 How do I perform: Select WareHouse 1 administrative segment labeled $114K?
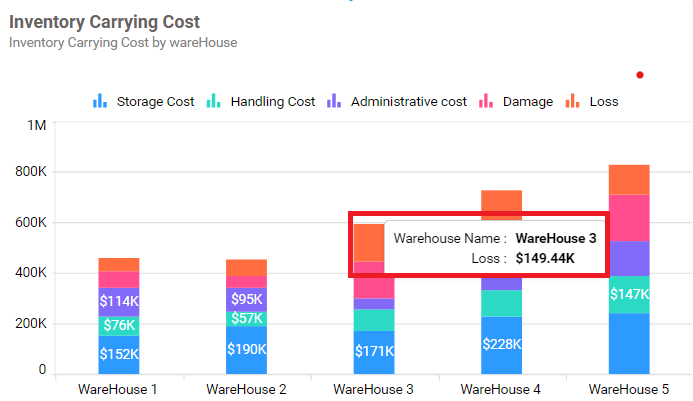(119, 302)
